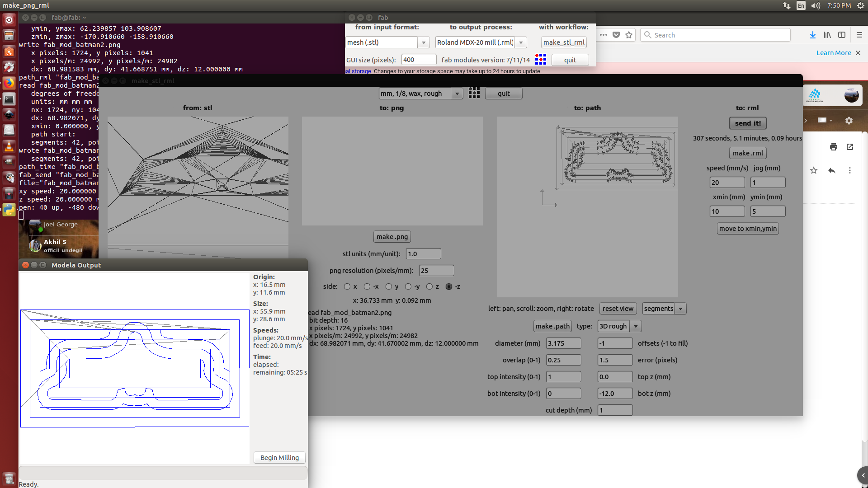Click the png resolution input field

point(436,271)
